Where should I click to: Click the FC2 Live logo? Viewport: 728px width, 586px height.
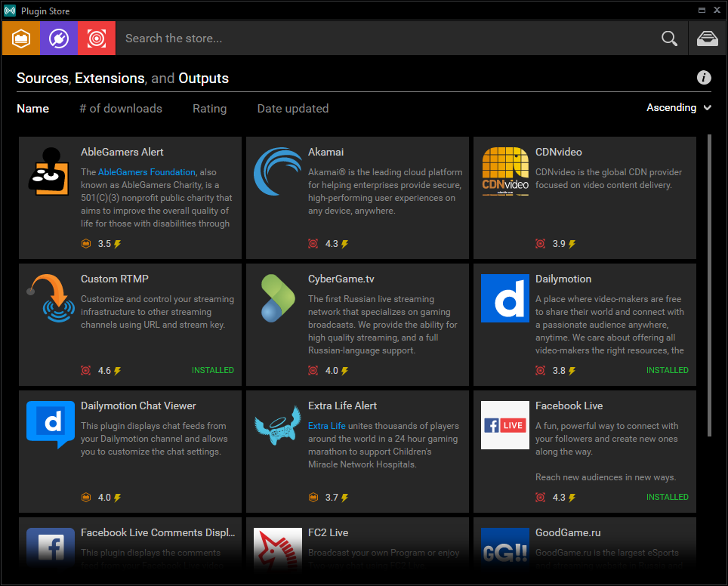point(278,548)
